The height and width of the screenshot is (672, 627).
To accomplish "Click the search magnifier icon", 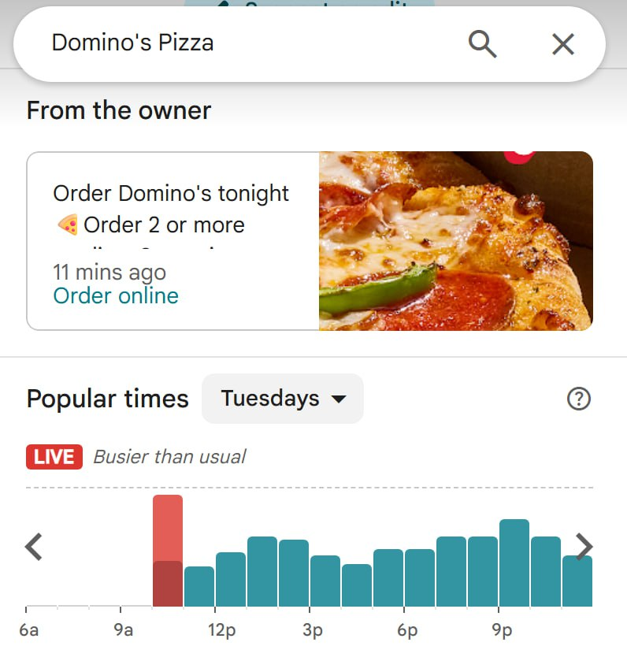I will 482,43.
